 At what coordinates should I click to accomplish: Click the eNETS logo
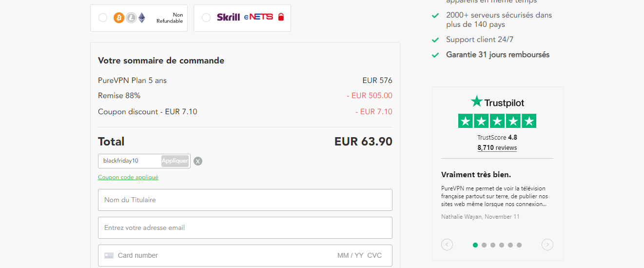pyautogui.click(x=258, y=18)
